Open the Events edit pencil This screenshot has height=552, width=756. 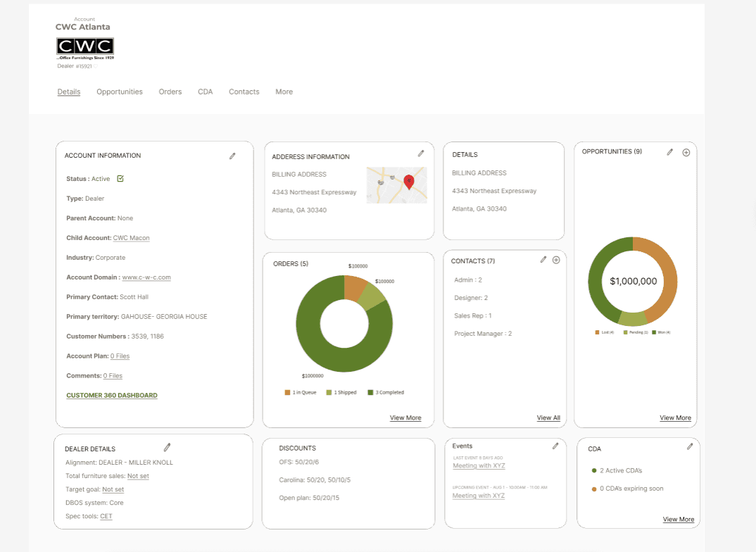(555, 446)
